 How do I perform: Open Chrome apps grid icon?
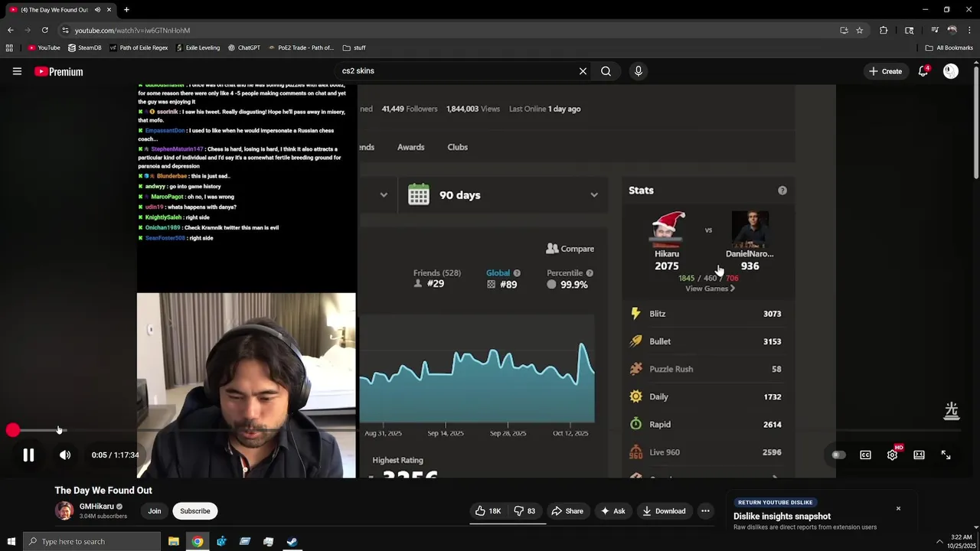tap(9, 47)
